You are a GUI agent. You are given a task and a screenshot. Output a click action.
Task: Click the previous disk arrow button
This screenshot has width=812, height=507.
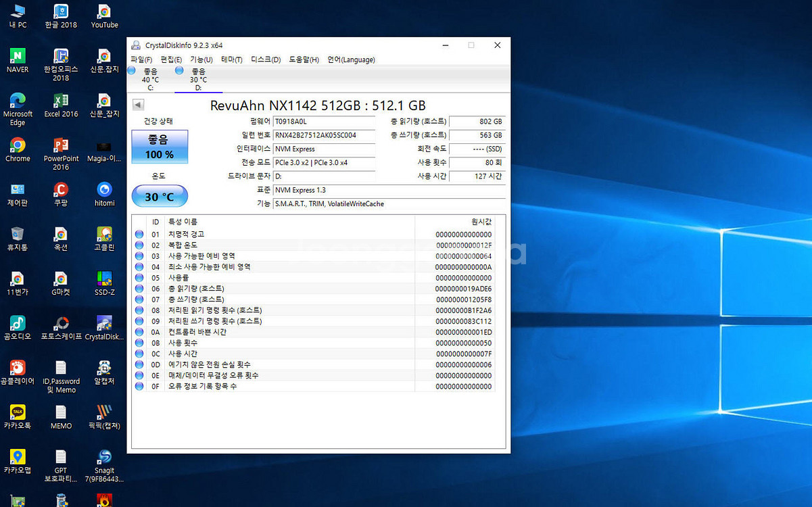tap(138, 105)
